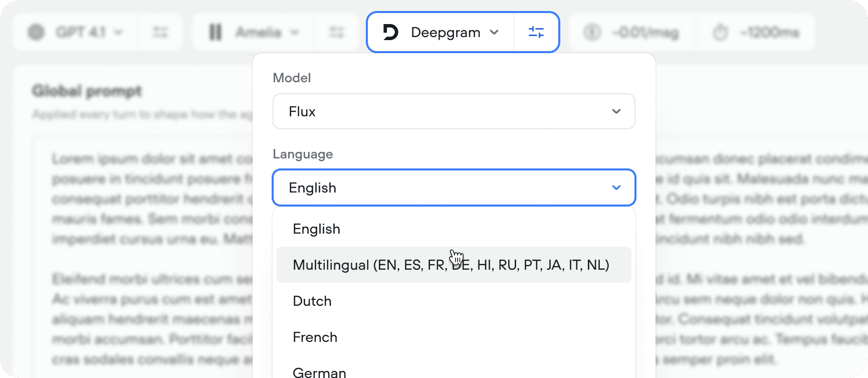The height and width of the screenshot is (378, 868).
Task: Click the Global prompt heading
Action: (x=87, y=91)
